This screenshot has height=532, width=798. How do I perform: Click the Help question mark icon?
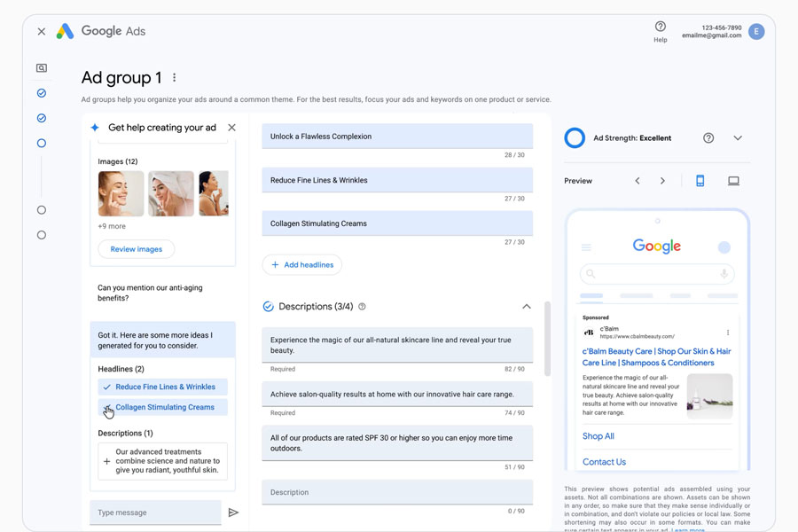point(660,27)
